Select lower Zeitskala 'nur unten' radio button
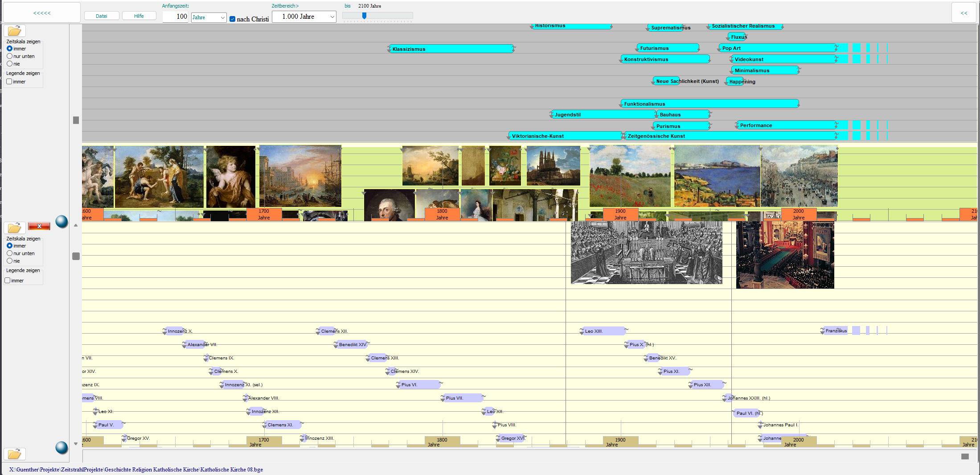Screen dimensions: 980x475 (x=9, y=253)
